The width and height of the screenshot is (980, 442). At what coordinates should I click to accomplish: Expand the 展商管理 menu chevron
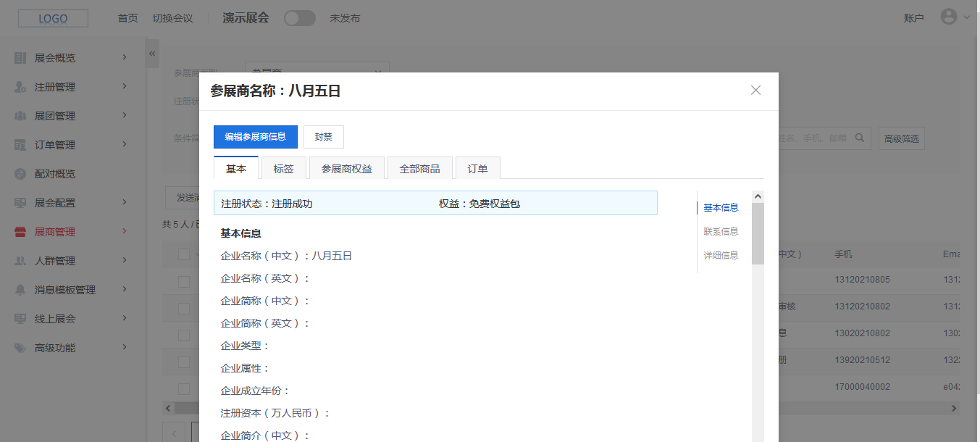coord(125,231)
